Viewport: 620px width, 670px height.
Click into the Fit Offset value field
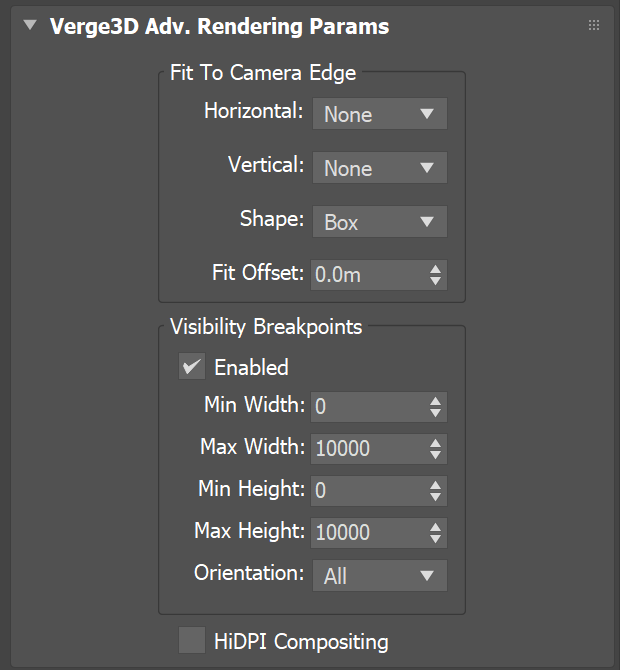click(369, 275)
